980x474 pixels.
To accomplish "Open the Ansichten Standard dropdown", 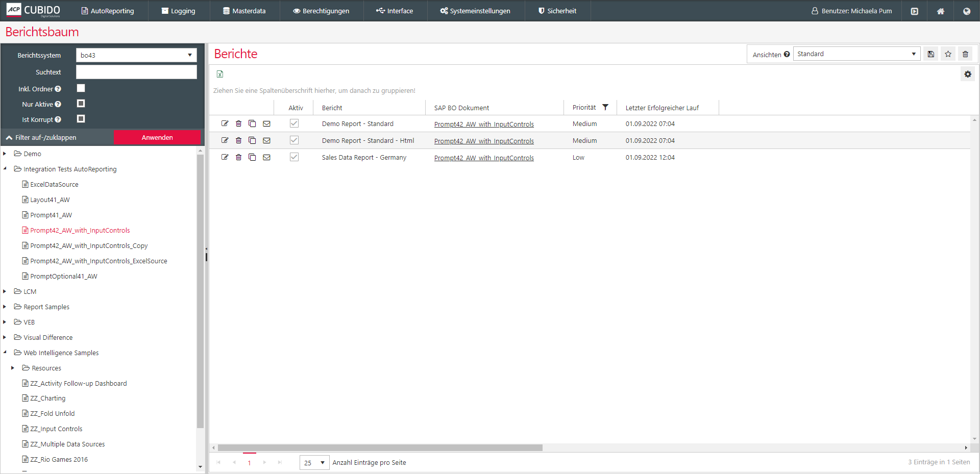I will point(857,54).
